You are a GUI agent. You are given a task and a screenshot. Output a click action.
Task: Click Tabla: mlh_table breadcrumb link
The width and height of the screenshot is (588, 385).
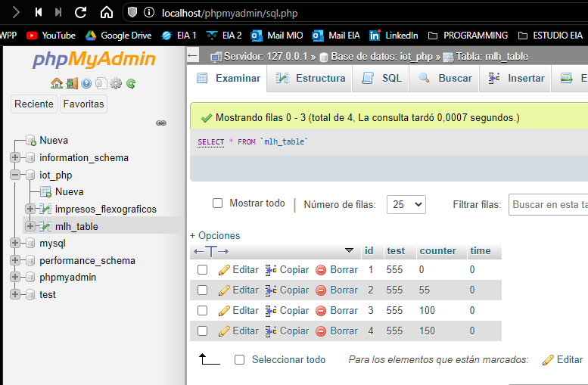pos(492,57)
